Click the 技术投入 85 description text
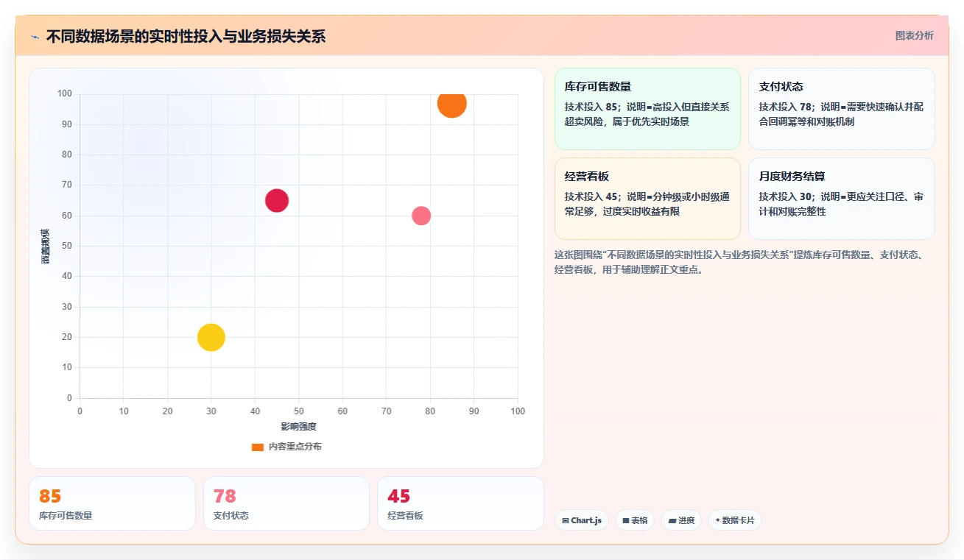 tap(647, 114)
